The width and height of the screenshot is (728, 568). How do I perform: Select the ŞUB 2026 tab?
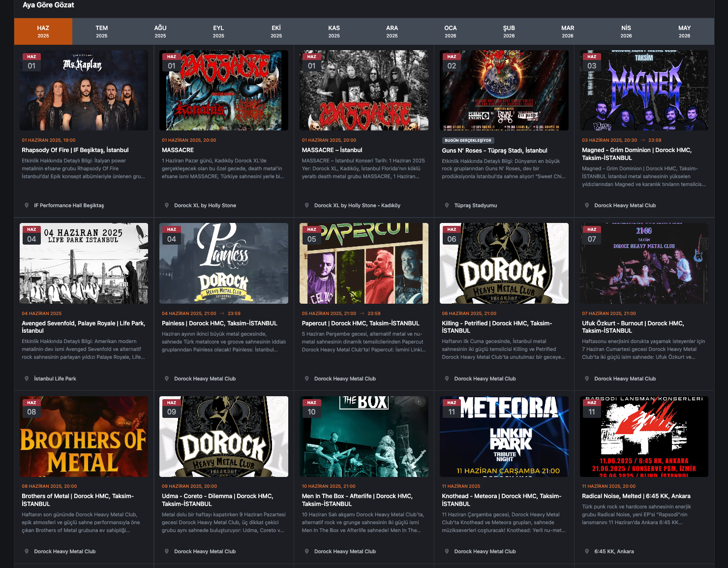(509, 32)
